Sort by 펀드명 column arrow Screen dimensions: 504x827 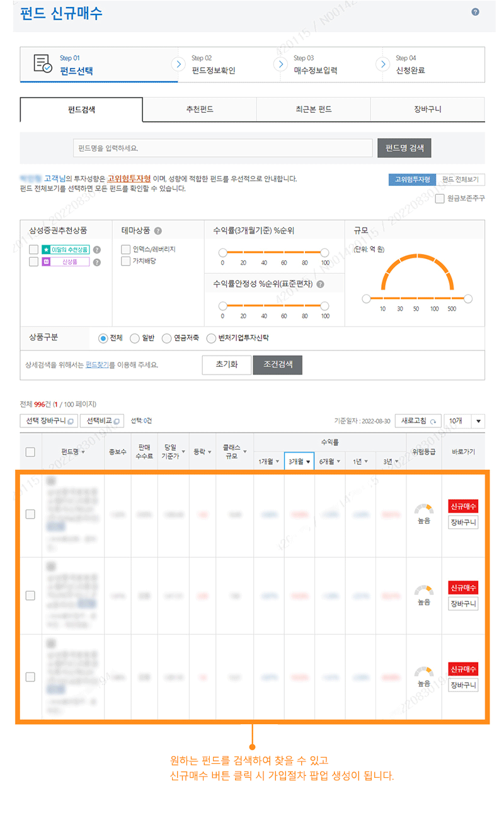coord(83,452)
